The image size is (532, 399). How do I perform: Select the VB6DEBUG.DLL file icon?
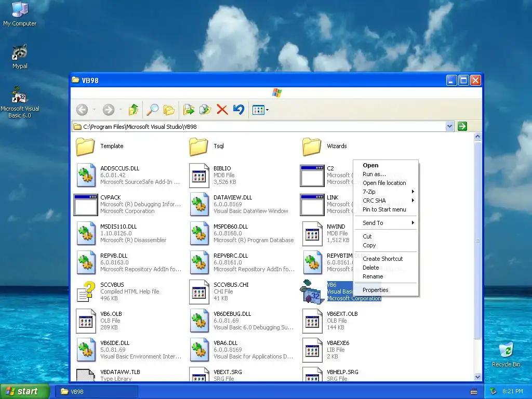pyautogui.click(x=199, y=321)
